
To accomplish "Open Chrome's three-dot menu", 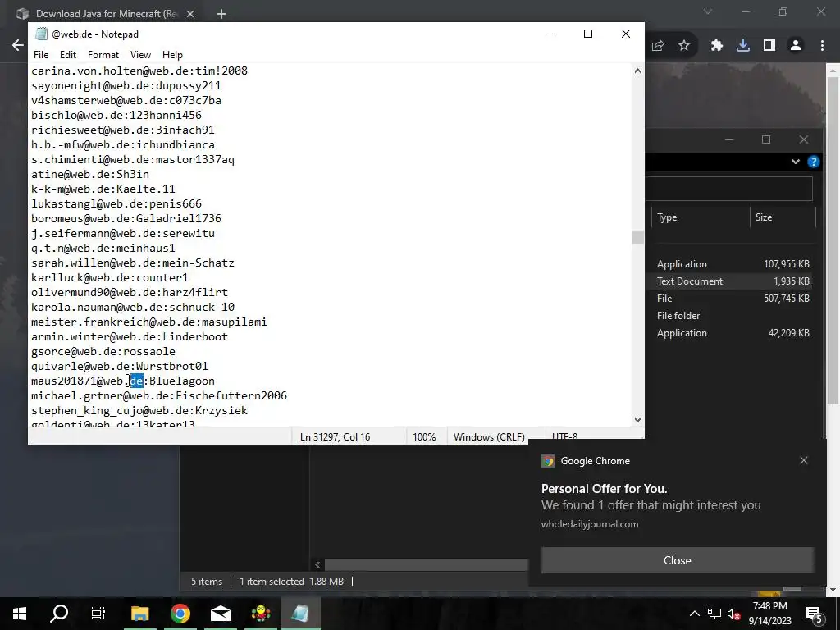I will pyautogui.click(x=822, y=46).
